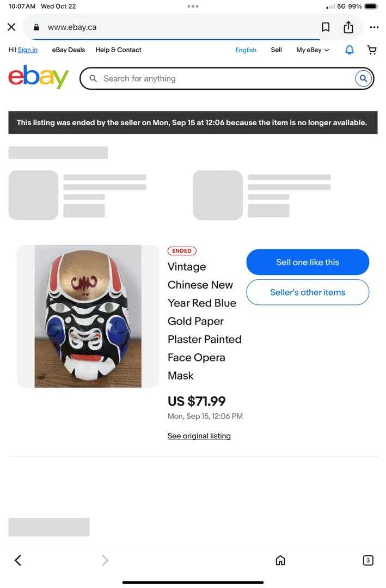
Task: Open Help & Contact menu item
Action: click(x=118, y=50)
